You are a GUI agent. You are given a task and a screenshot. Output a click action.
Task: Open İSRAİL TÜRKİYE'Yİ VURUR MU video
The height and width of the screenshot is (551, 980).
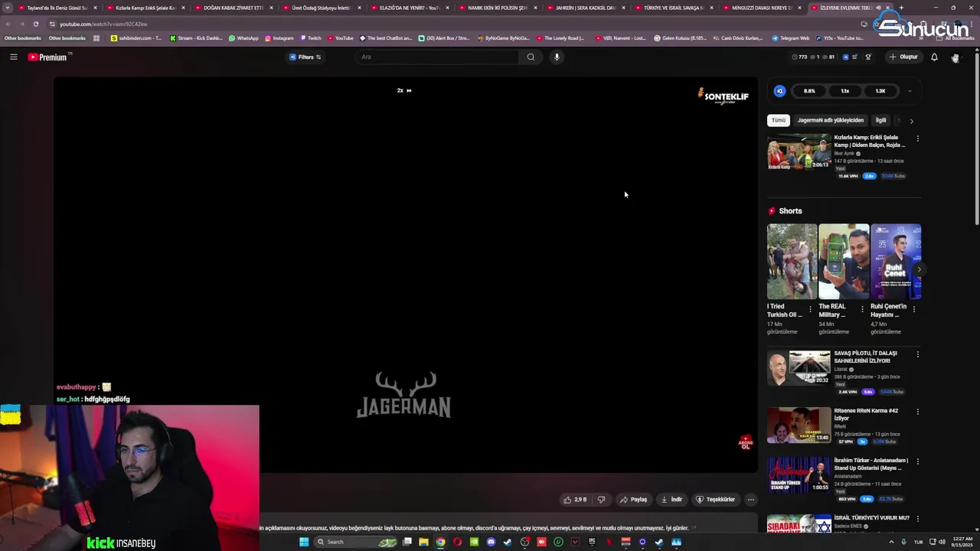[x=799, y=523]
